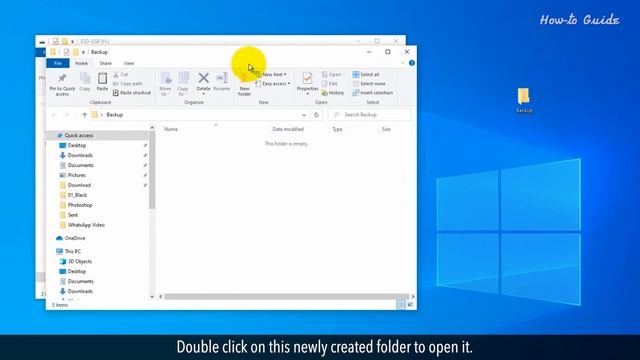
Task: Click Invert selection in ribbon
Action: [373, 93]
